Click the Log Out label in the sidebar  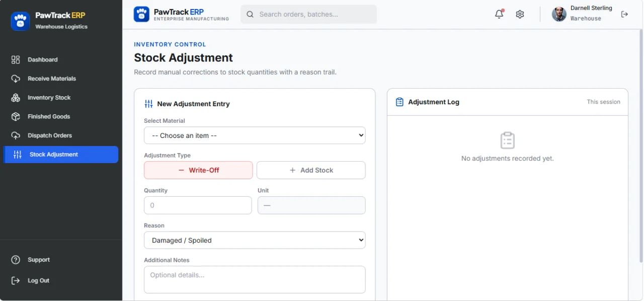click(38, 280)
